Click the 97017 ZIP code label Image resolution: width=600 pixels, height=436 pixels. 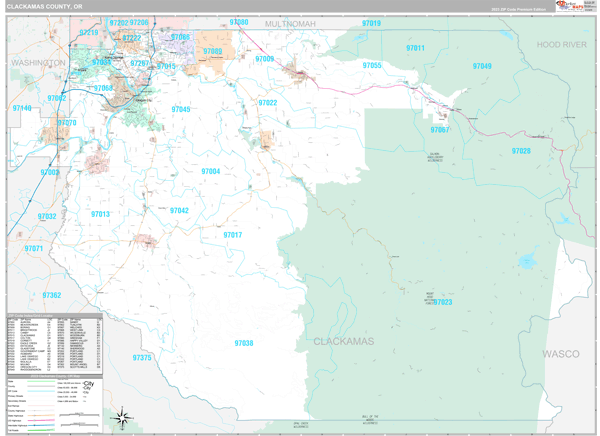click(232, 235)
